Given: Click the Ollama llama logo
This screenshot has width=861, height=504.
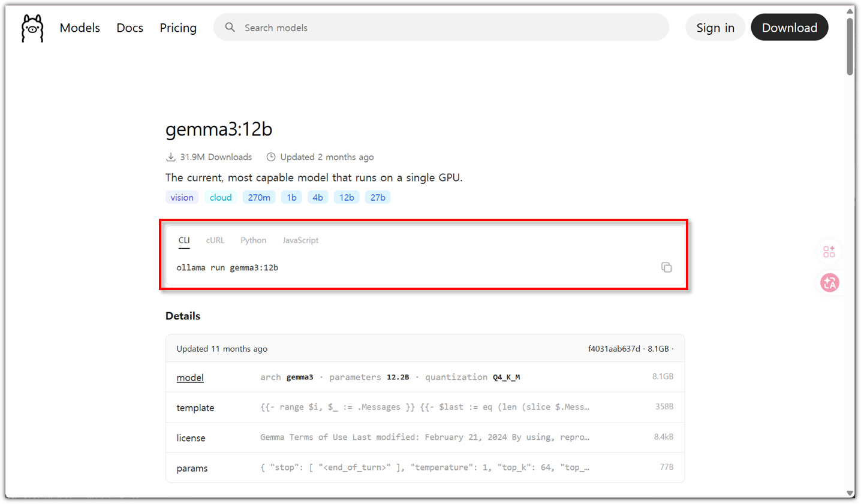Looking at the screenshot, I should point(32,28).
